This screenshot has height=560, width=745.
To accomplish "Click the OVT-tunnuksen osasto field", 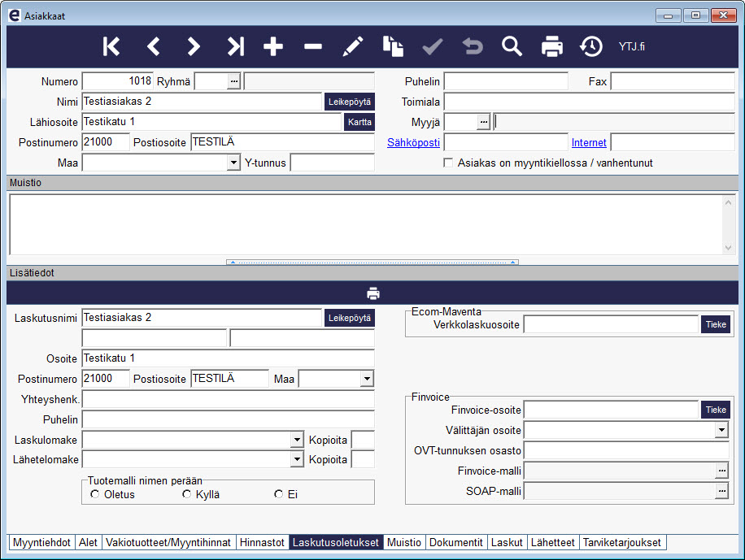I will coord(626,450).
